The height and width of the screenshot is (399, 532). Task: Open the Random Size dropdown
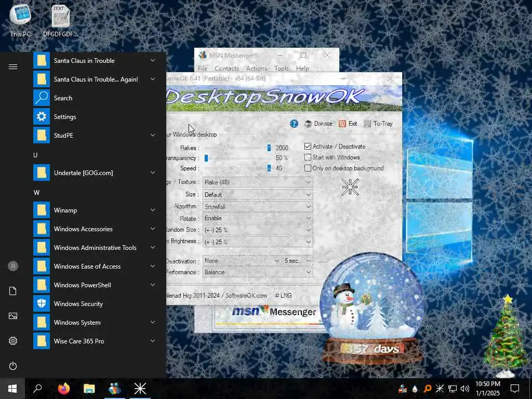(x=258, y=230)
